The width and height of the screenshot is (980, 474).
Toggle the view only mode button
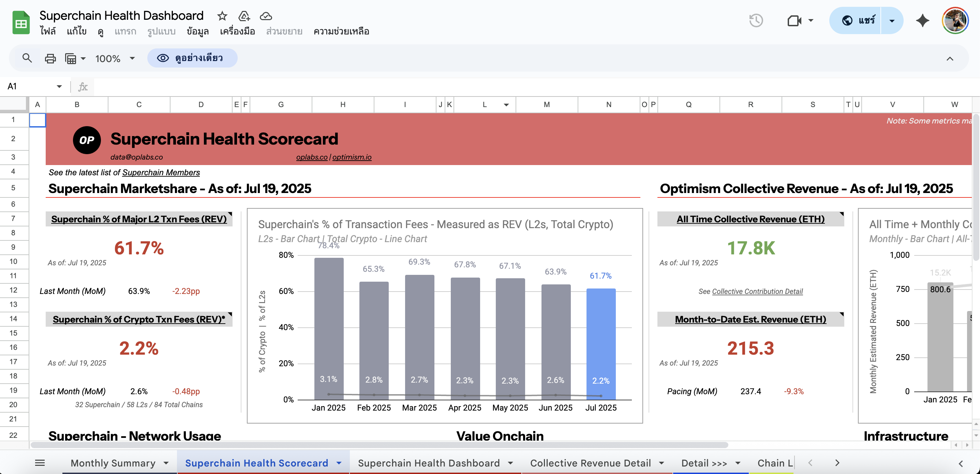(x=193, y=58)
